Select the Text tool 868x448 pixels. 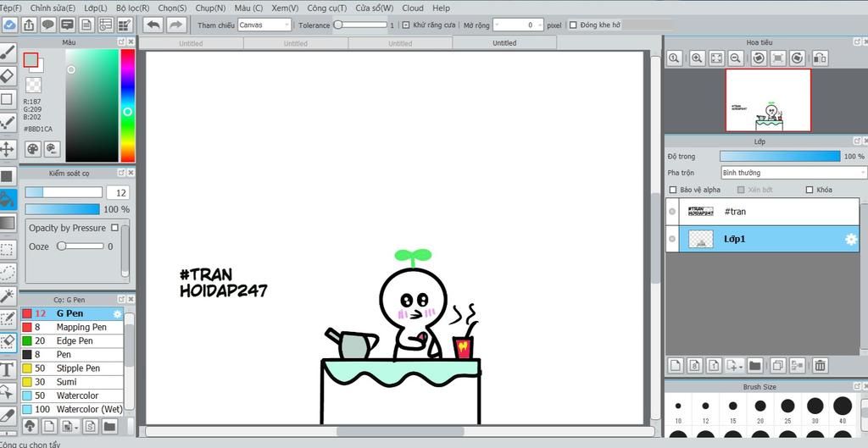click(7, 369)
